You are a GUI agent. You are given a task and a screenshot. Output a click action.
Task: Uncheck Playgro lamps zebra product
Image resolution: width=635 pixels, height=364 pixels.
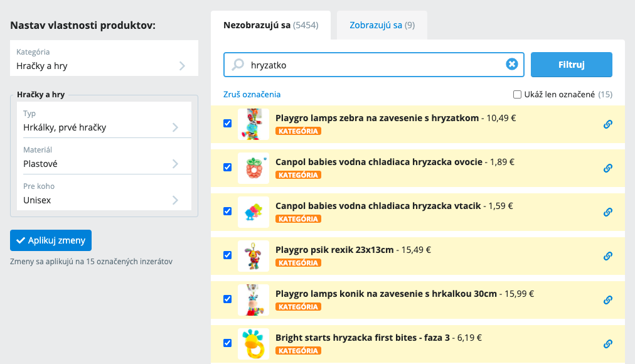click(x=228, y=123)
